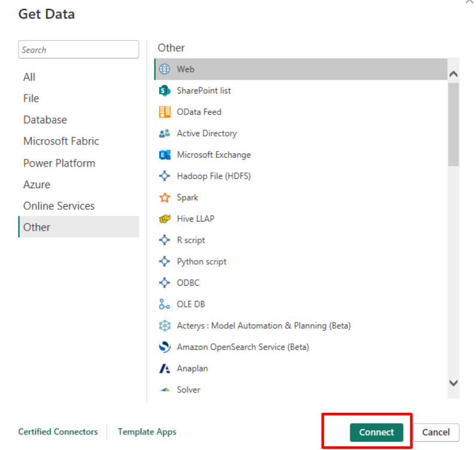Viewport: 476px width, 450px height.
Task: Click the Spark star icon
Action: coord(165,198)
